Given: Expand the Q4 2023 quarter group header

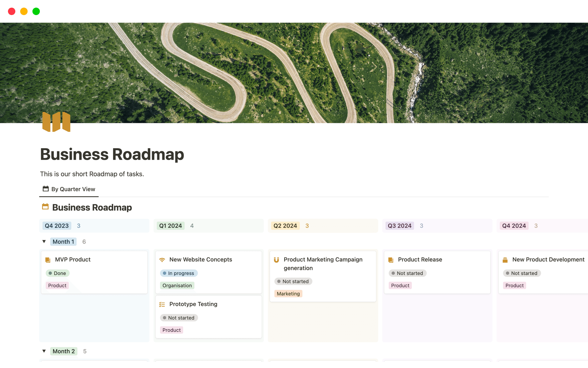Looking at the screenshot, I should click(x=57, y=225).
